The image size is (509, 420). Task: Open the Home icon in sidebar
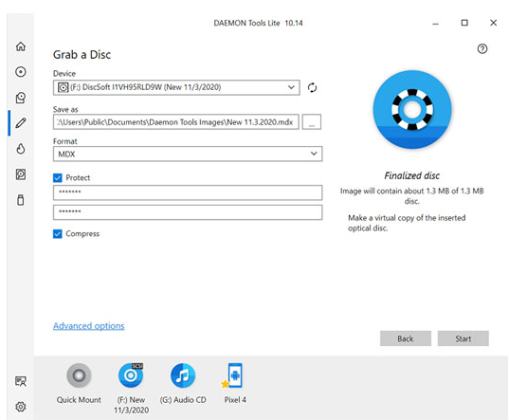(21, 46)
